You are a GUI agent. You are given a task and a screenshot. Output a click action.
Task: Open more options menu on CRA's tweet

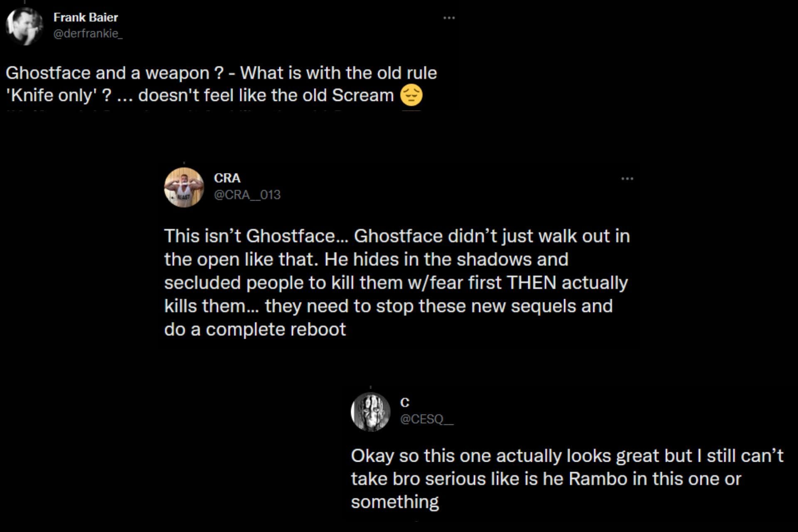pyautogui.click(x=627, y=179)
